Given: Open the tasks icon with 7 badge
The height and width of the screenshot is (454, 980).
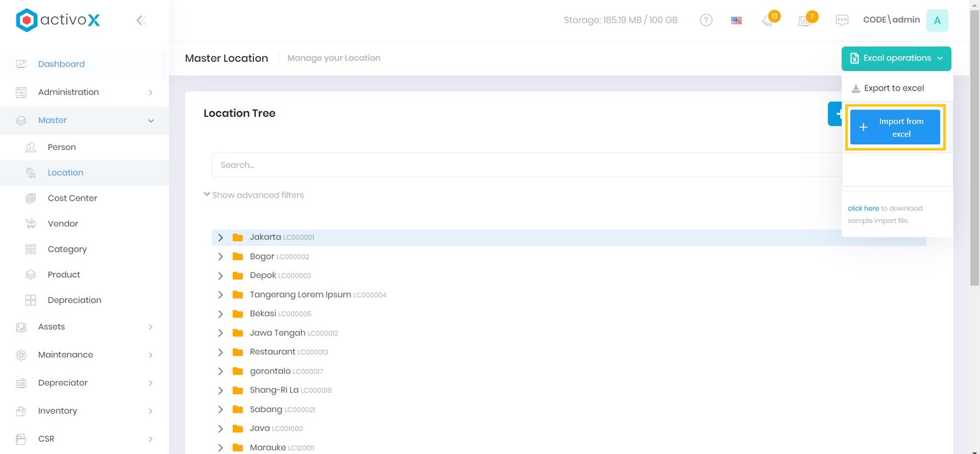Looking at the screenshot, I should tap(805, 21).
